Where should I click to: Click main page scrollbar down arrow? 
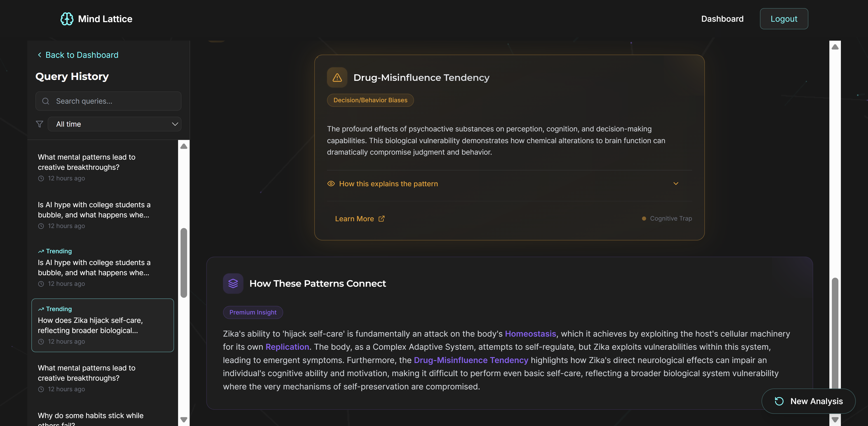pyautogui.click(x=835, y=420)
